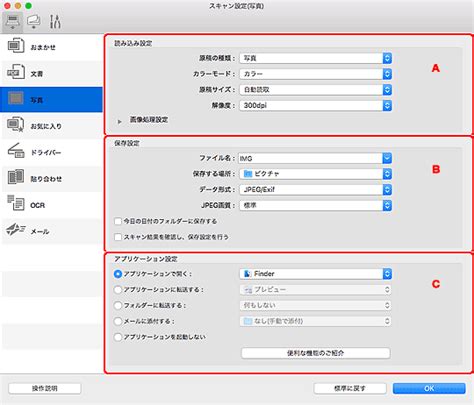Open the 文書 settings item

click(x=52, y=73)
